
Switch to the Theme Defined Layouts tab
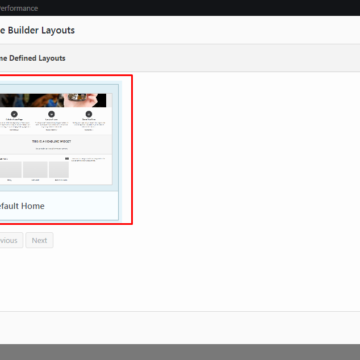pyautogui.click(x=33, y=58)
